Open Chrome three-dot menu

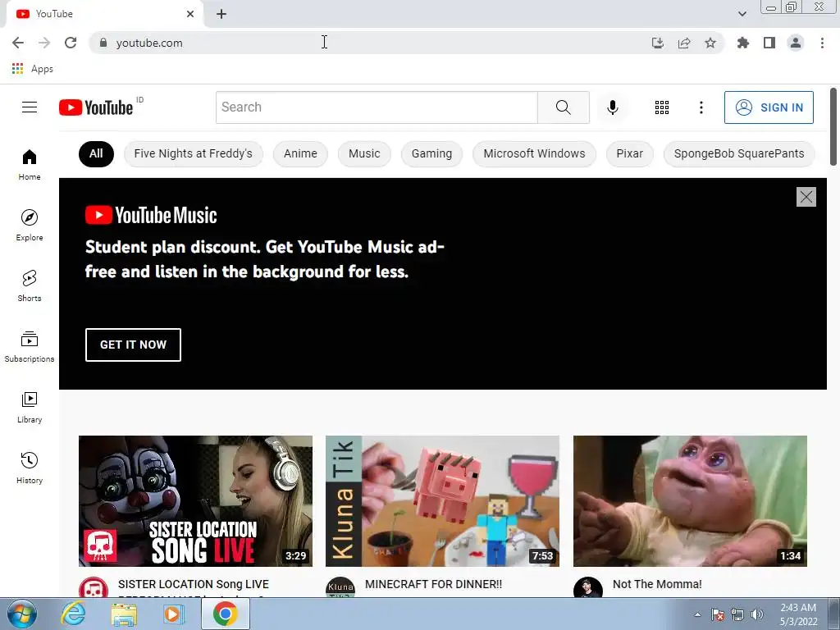(822, 43)
